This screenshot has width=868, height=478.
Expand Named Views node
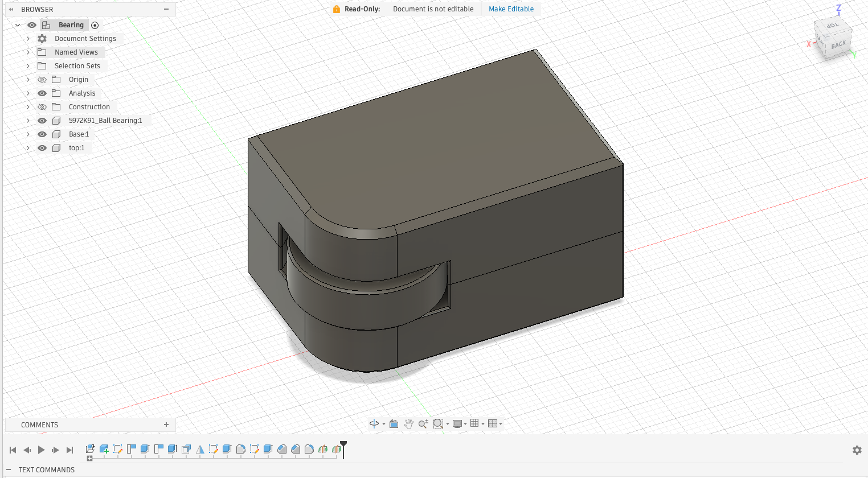pyautogui.click(x=28, y=52)
